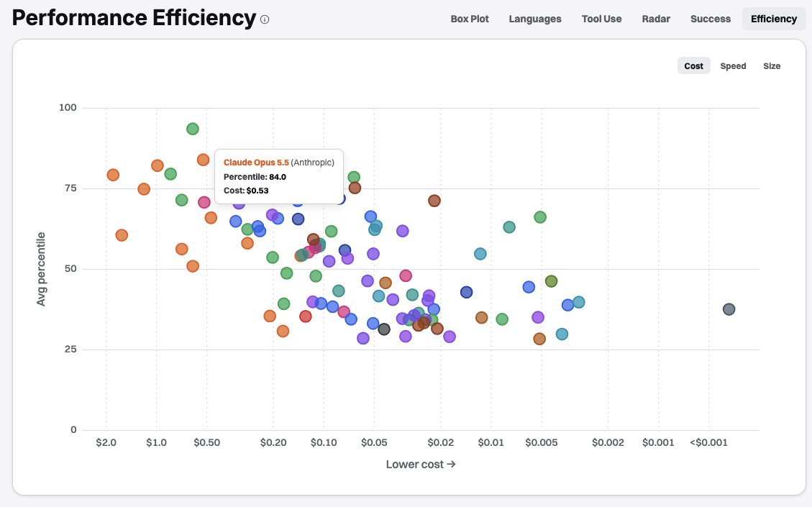Click the green point at 79 percentile near $0.8
Screen dimensions: 812x507
coord(170,174)
